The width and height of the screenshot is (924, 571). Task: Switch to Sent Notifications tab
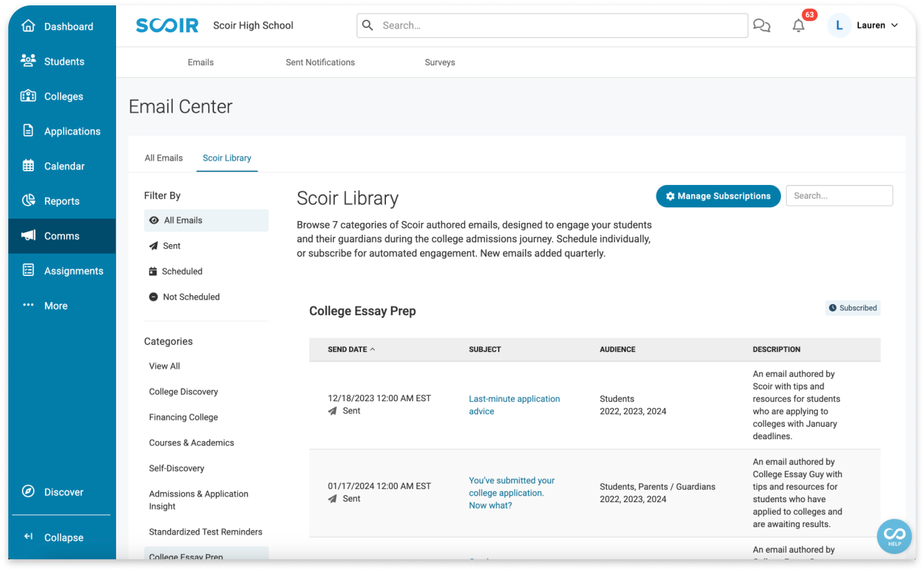pos(320,62)
